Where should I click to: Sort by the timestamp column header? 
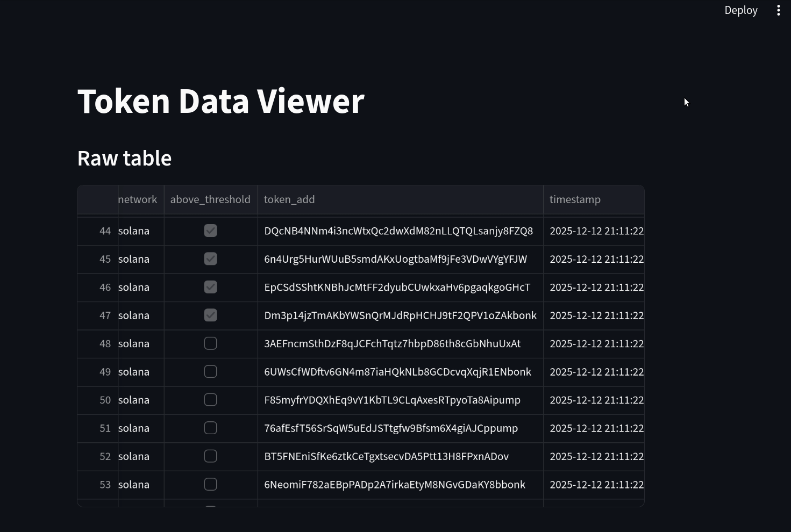tap(575, 199)
